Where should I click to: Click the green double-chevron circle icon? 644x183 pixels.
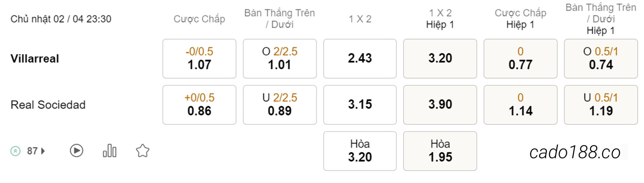click(x=15, y=151)
